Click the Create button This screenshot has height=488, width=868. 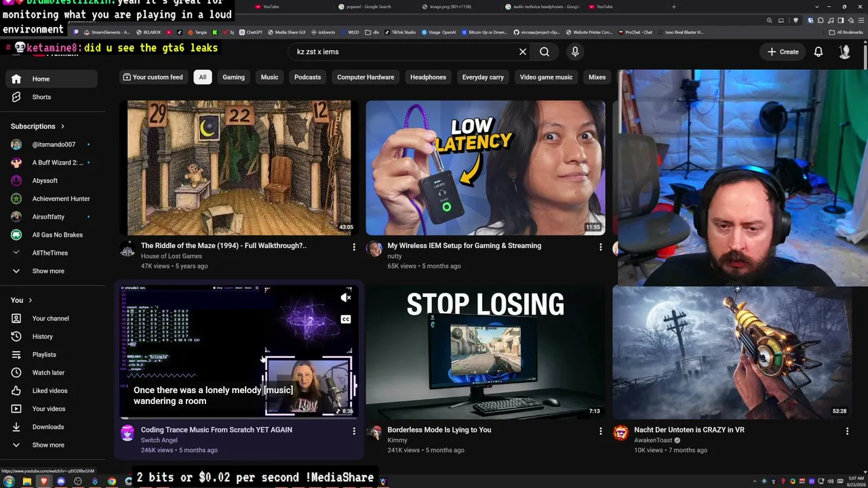click(x=783, y=52)
